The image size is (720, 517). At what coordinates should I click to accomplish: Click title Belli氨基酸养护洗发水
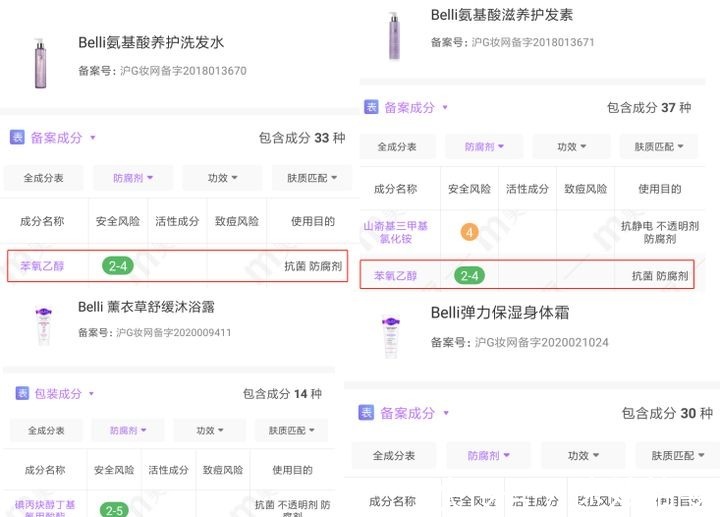[151, 42]
